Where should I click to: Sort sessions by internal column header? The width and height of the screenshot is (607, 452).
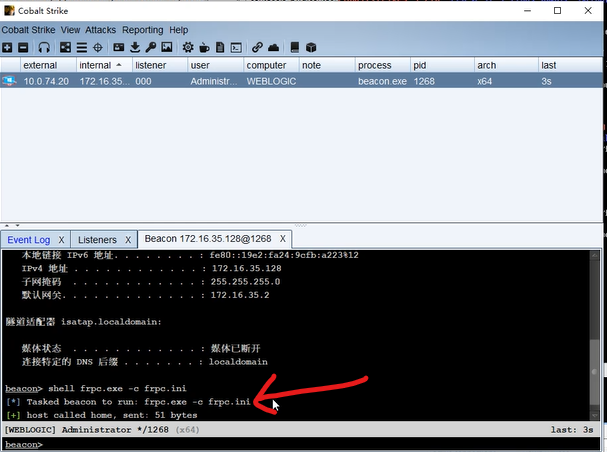point(104,65)
